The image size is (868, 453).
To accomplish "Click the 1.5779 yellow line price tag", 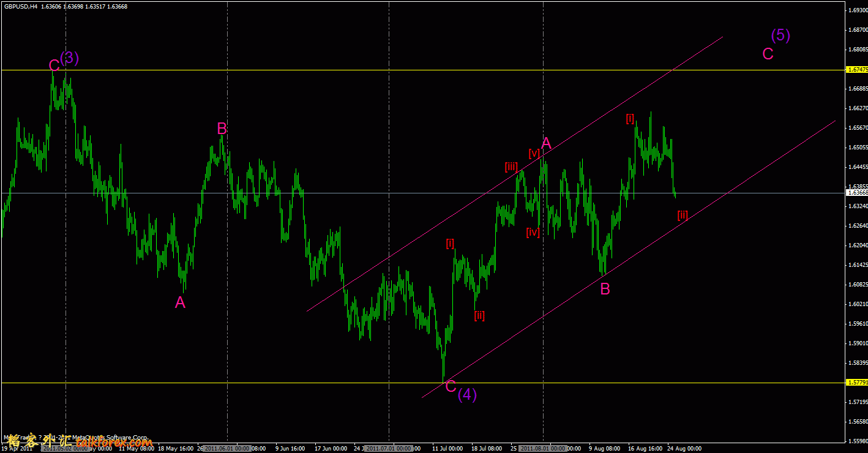I will (856, 383).
